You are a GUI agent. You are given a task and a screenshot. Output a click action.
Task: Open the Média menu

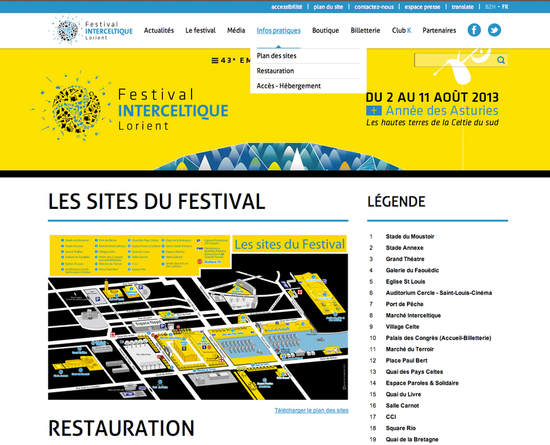(x=236, y=31)
